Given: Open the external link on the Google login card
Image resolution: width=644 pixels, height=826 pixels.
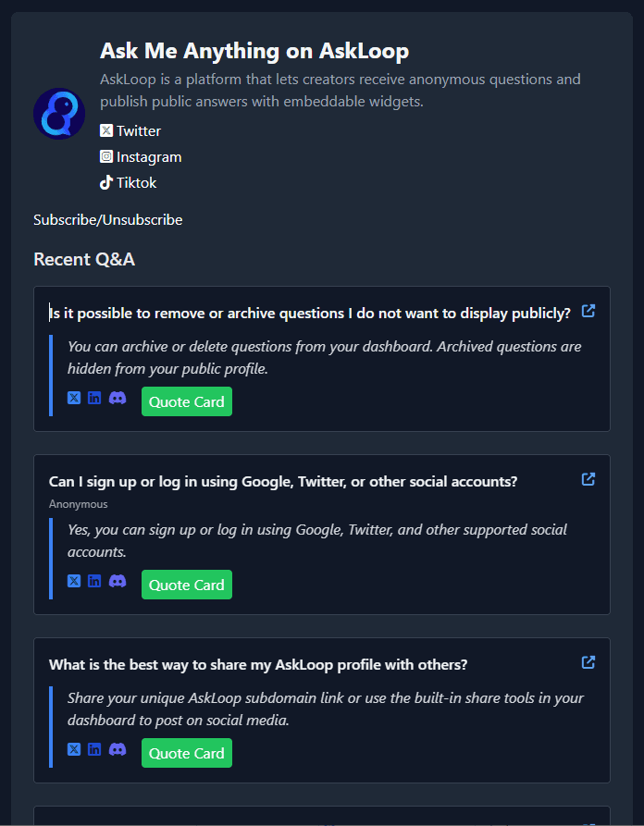Looking at the screenshot, I should [588, 479].
